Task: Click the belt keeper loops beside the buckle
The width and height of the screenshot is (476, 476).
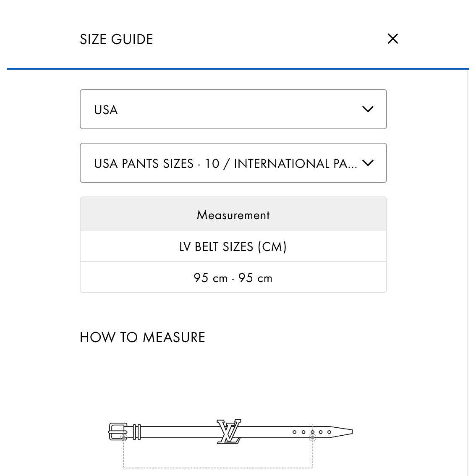Action: 136,432
